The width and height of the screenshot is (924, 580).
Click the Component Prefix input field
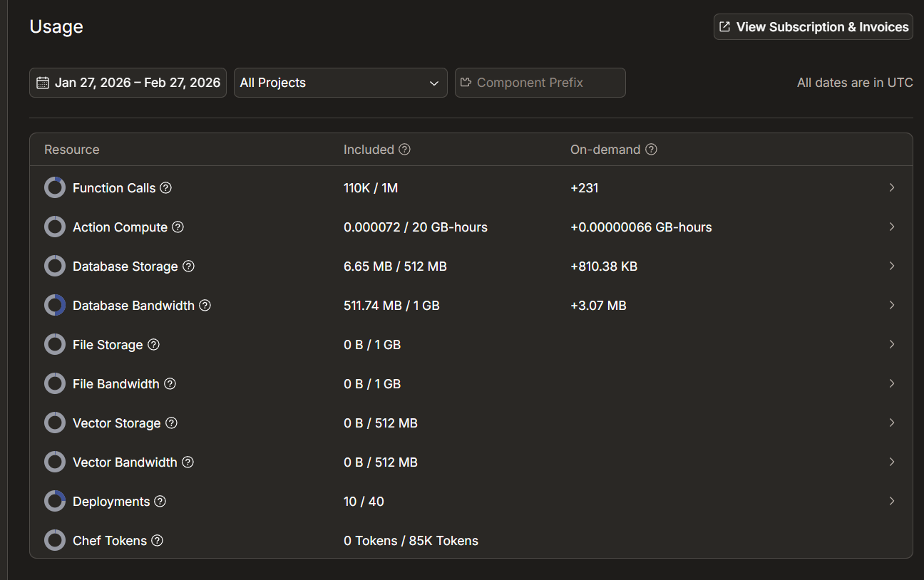tap(540, 83)
